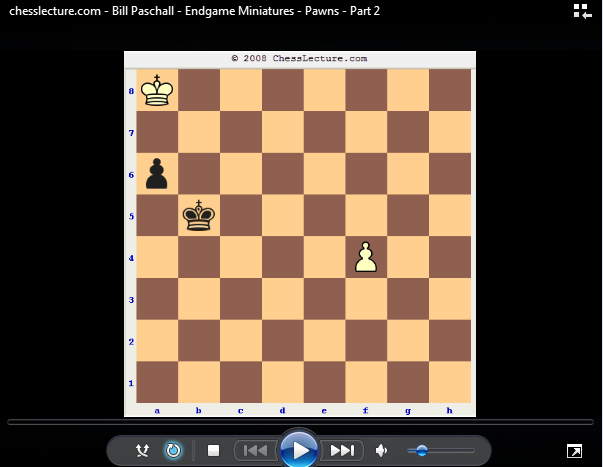Click the 2008 ChessLecture.com copyright text
This screenshot has width=603, height=467.
point(299,58)
